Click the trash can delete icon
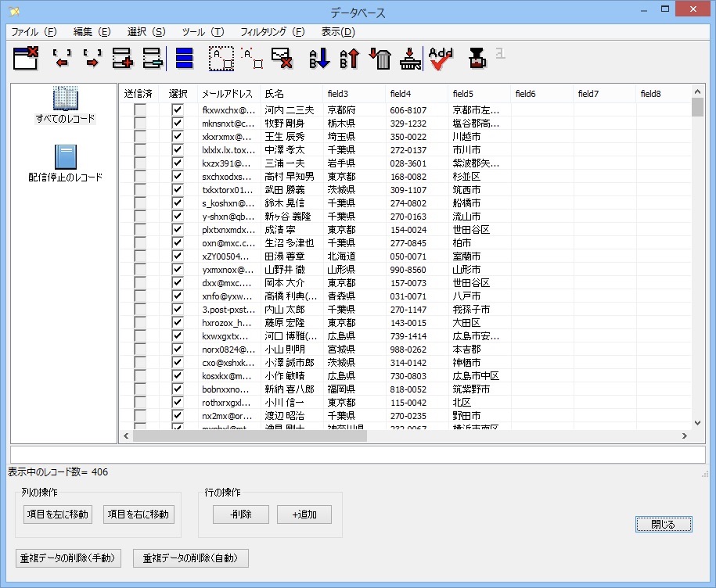 click(x=380, y=59)
